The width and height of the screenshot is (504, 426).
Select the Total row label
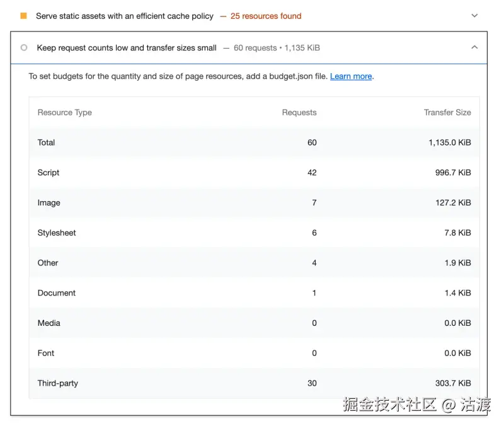click(46, 142)
